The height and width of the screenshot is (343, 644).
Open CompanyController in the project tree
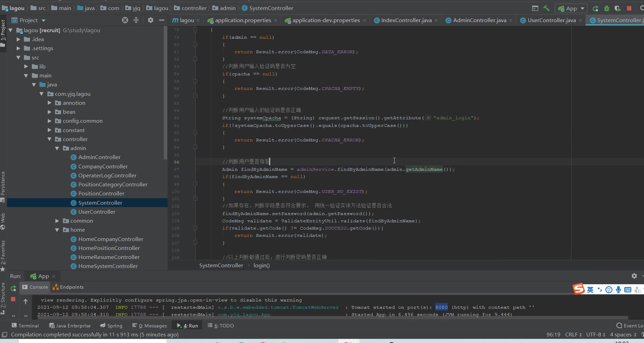(x=103, y=167)
